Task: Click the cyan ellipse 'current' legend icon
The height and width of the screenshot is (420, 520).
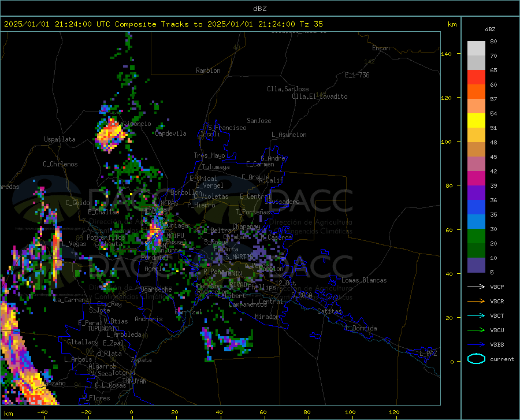Action: 476,359
